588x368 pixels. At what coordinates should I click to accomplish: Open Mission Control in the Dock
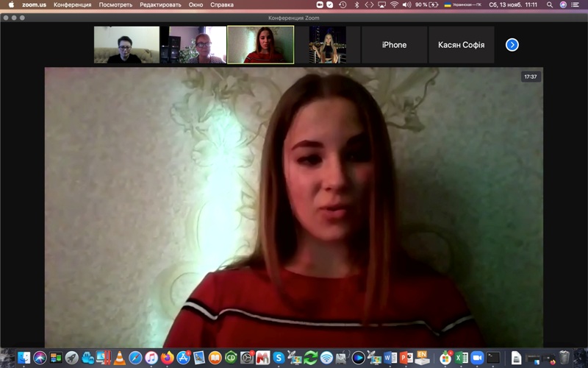[x=56, y=358]
